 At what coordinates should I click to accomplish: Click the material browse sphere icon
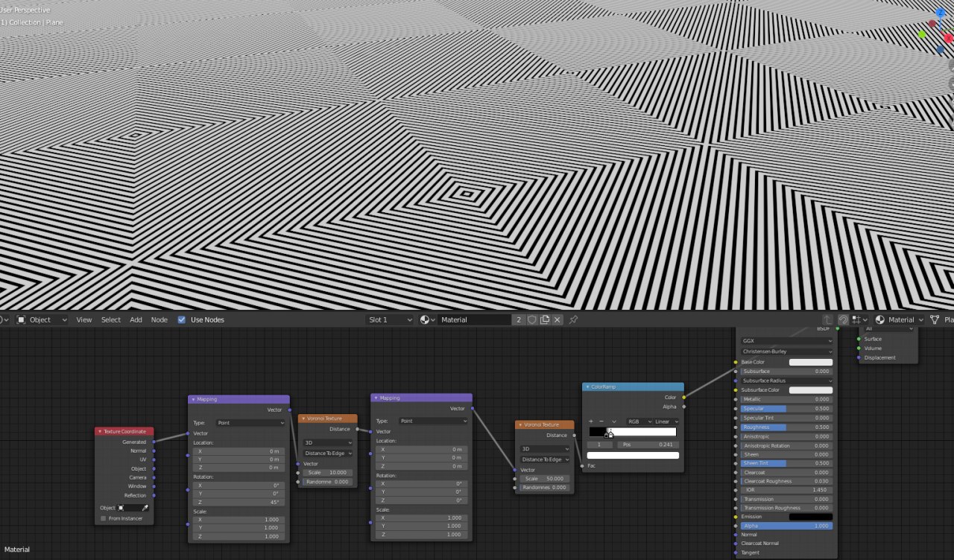[x=427, y=319]
